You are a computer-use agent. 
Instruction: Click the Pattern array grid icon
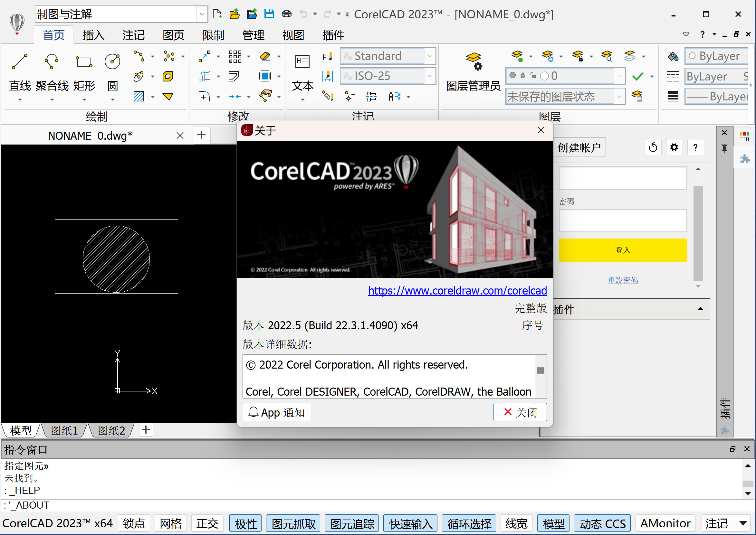[x=235, y=56]
